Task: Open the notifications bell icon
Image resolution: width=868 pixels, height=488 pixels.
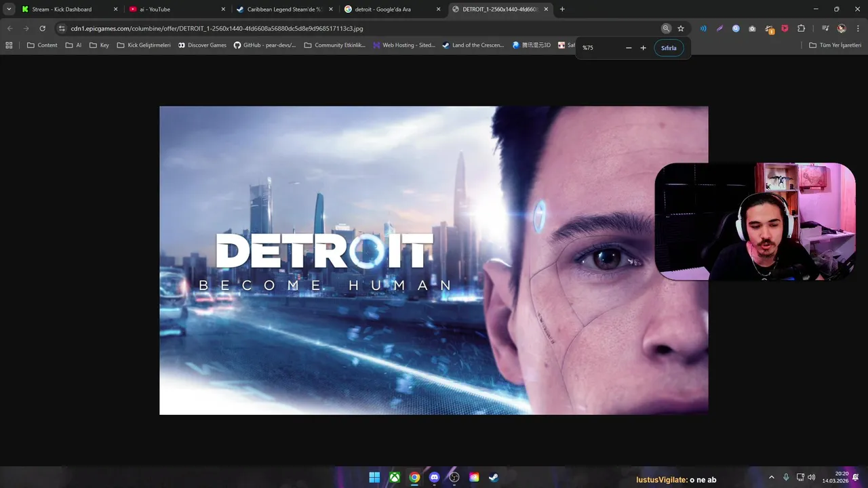Action: [856, 477]
